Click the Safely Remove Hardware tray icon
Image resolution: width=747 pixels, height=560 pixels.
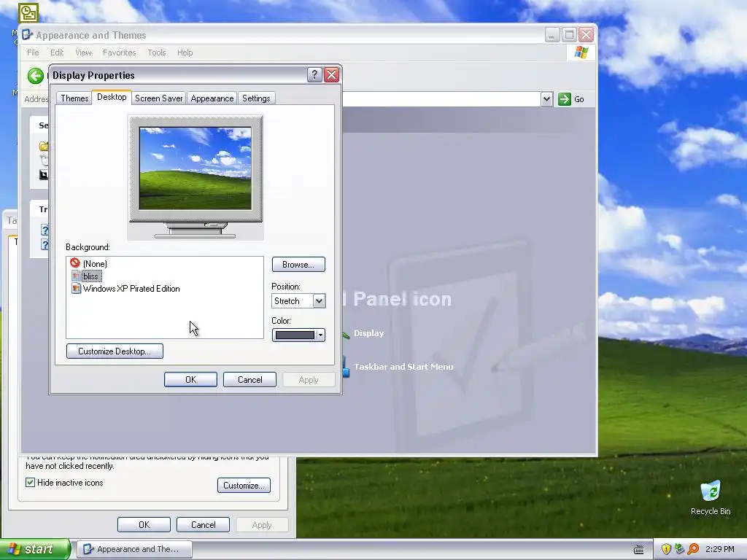tap(679, 549)
